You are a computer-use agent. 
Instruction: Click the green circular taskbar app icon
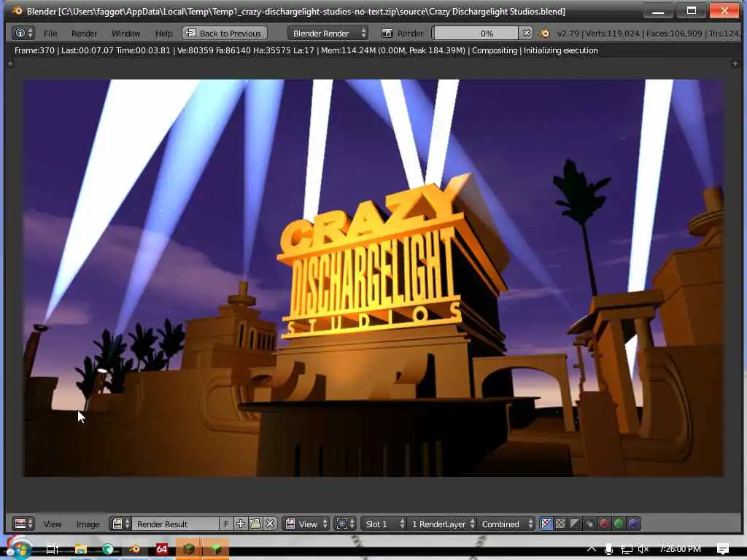click(x=108, y=549)
